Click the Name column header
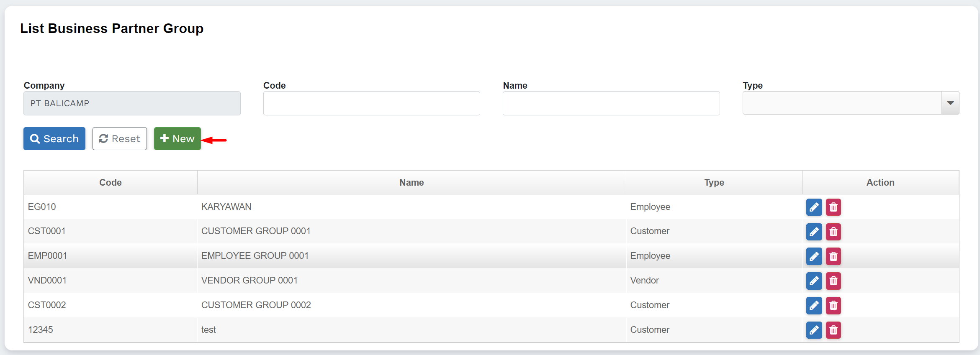Image resolution: width=980 pixels, height=355 pixels. pyautogui.click(x=411, y=182)
